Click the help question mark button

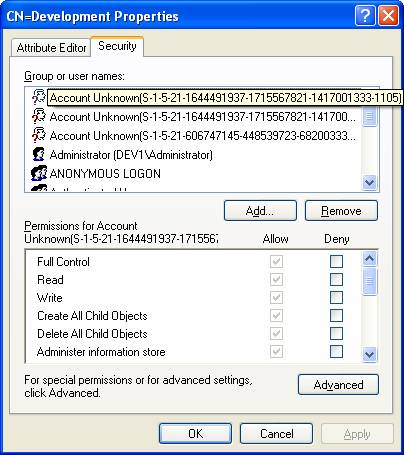click(365, 15)
